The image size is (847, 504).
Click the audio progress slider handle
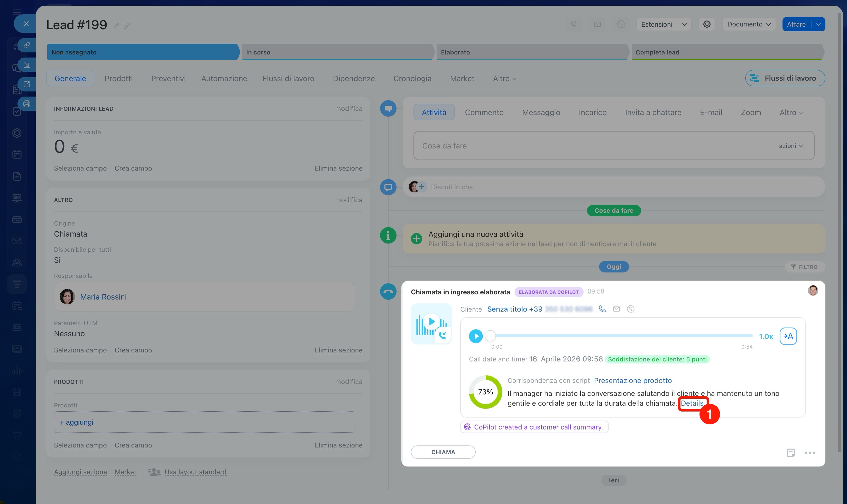click(490, 336)
